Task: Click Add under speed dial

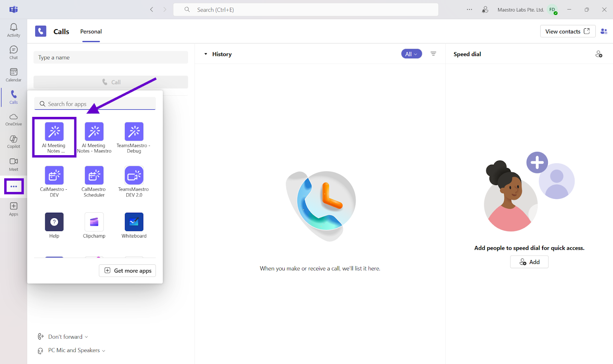Action: 529,262
